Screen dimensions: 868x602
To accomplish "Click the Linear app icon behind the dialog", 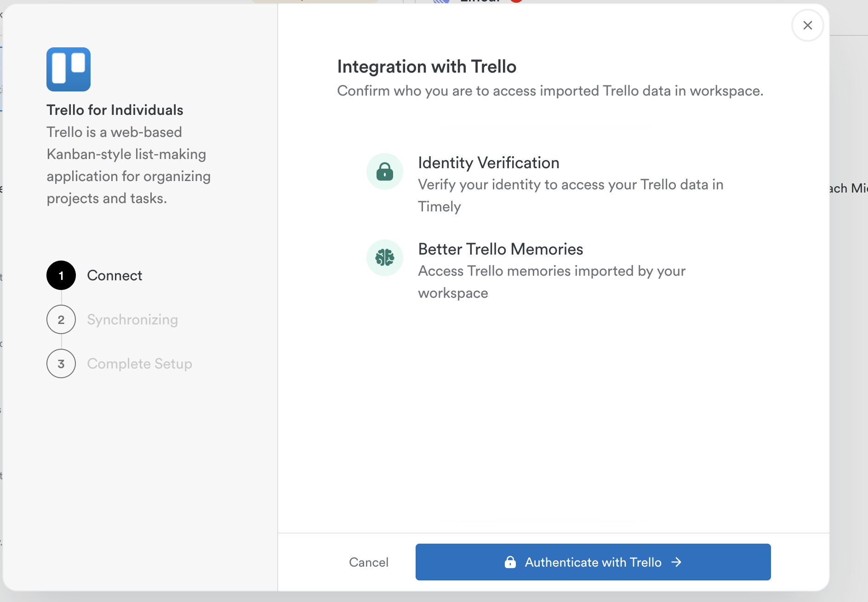I will pos(442,2).
